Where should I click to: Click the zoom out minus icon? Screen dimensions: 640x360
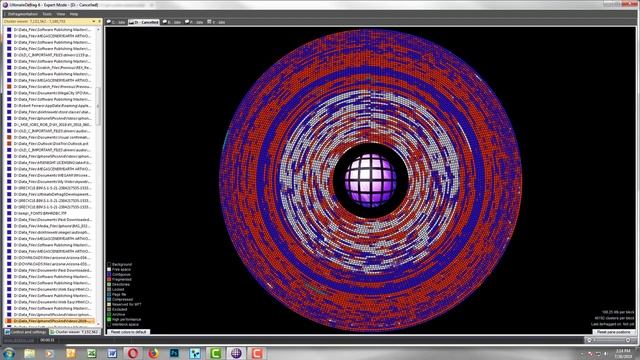[x=589, y=340]
